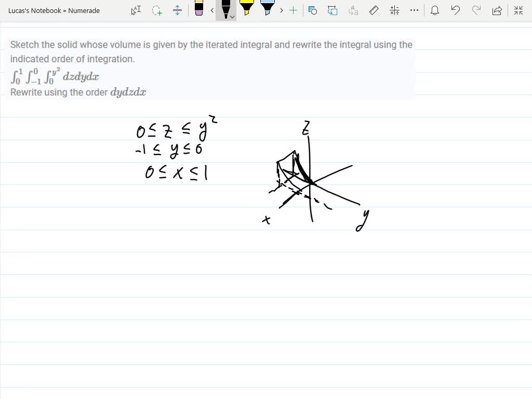Image resolution: width=532 pixels, height=399 pixels.
Task: Click the Share icon
Action: [x=497, y=10]
